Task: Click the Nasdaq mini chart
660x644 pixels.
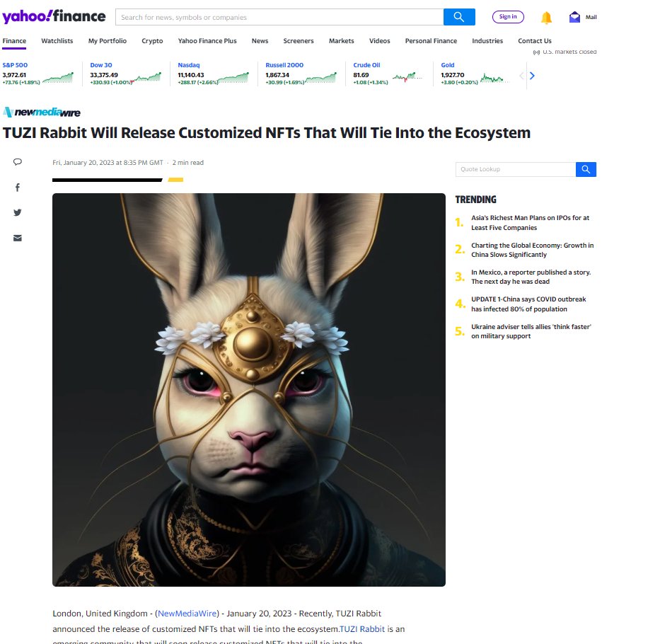Action: coord(233,78)
